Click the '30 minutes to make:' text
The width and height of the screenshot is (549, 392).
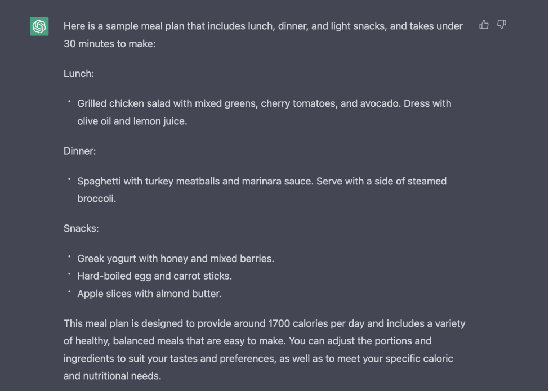click(109, 43)
